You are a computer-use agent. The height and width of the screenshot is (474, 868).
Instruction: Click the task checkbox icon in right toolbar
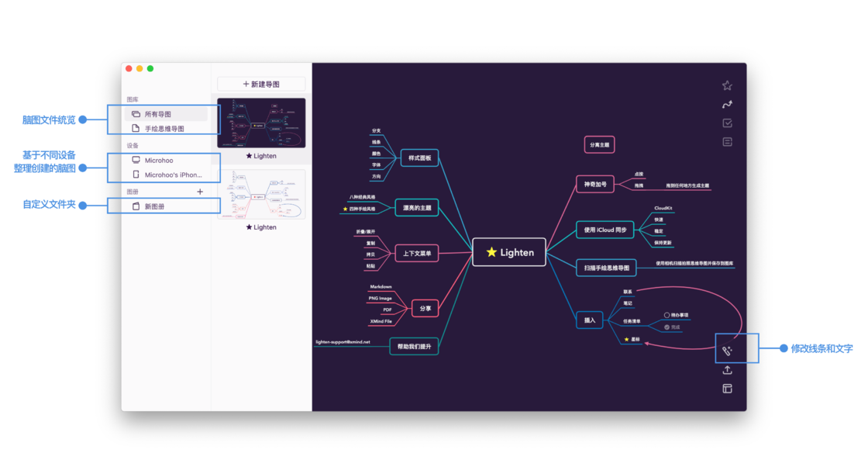pyautogui.click(x=728, y=123)
